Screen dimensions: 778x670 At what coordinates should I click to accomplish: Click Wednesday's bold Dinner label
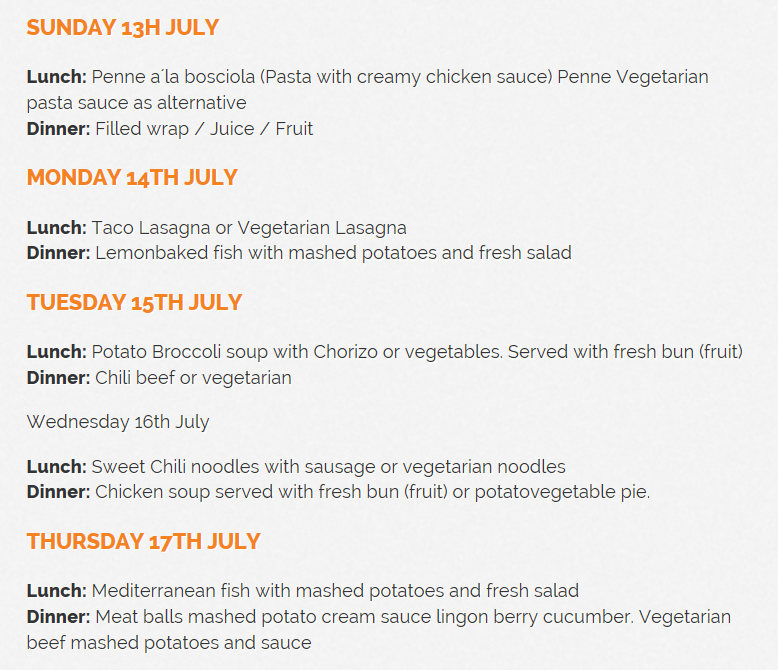coord(59,492)
